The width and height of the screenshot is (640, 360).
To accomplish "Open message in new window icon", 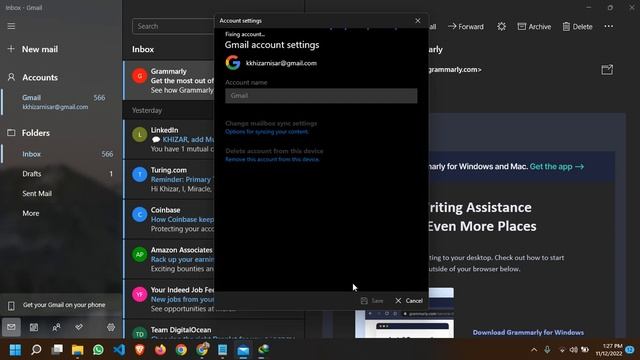I will point(607,70).
